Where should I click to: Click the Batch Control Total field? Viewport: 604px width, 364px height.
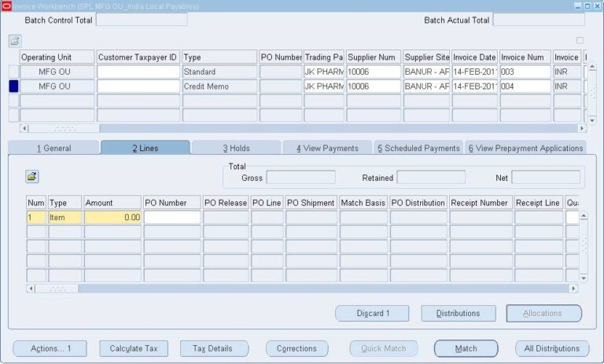(x=142, y=20)
